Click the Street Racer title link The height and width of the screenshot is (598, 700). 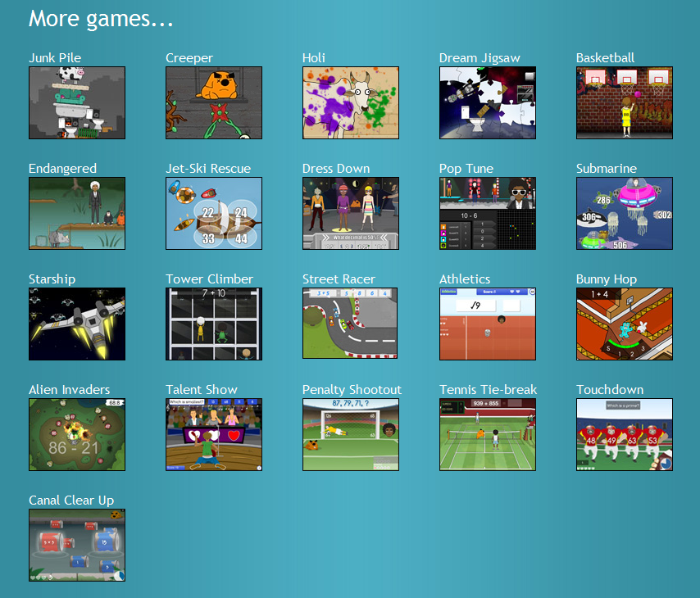tap(339, 279)
